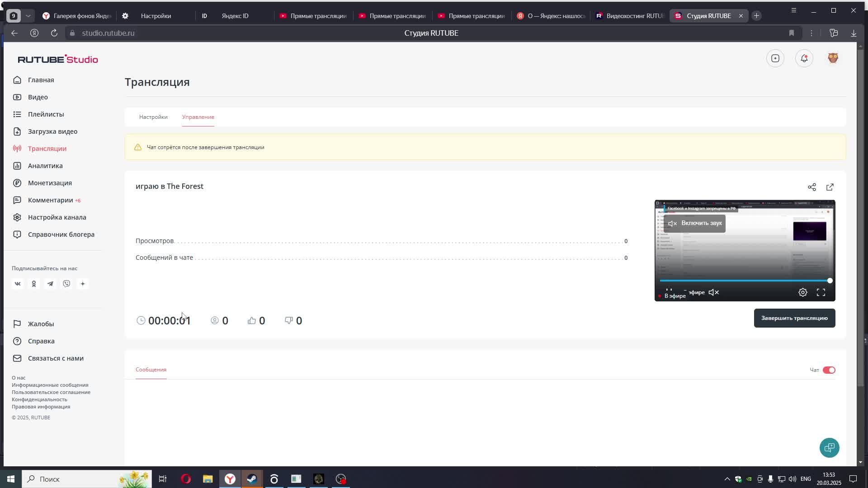
Task: Open player settings gear
Action: click(x=802, y=292)
